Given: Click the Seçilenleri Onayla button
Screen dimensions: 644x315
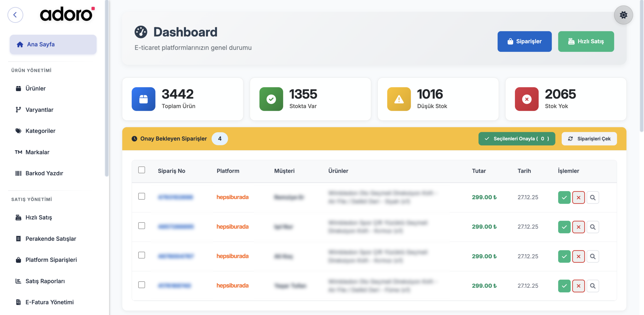Looking at the screenshot, I should pyautogui.click(x=516, y=138).
